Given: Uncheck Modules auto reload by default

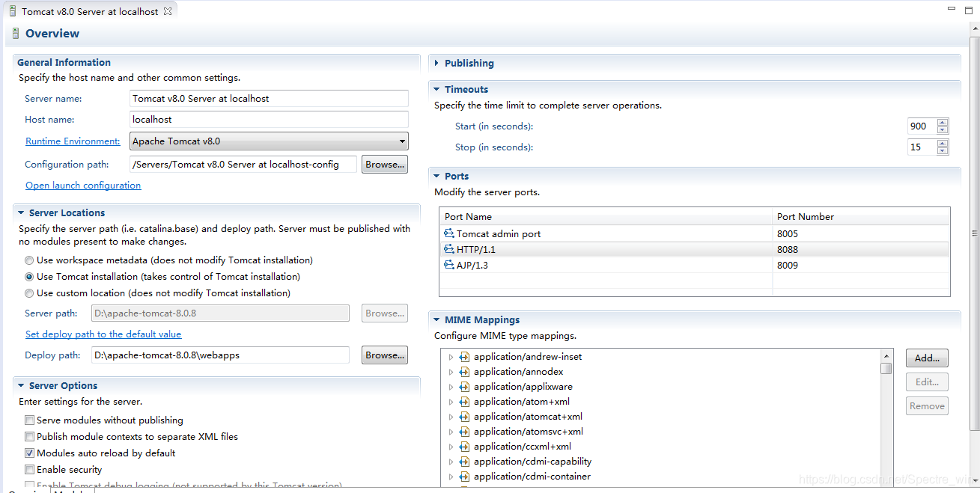Looking at the screenshot, I should 29,453.
